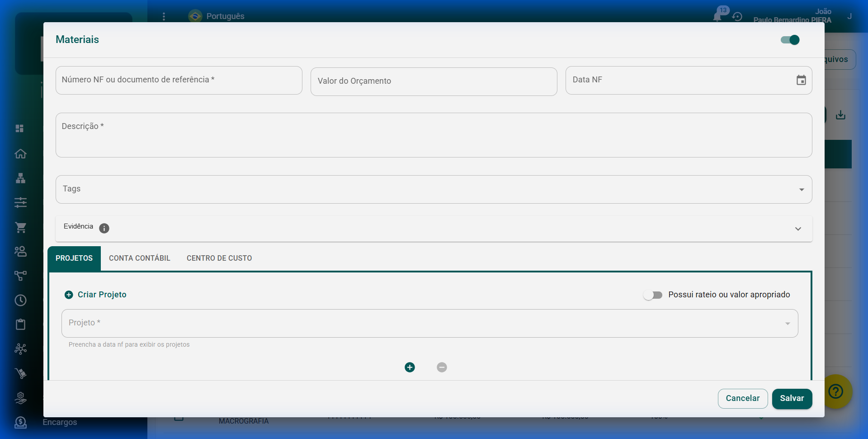Switch to the Centro de Custo tab
The width and height of the screenshot is (868, 439).
coord(219,258)
